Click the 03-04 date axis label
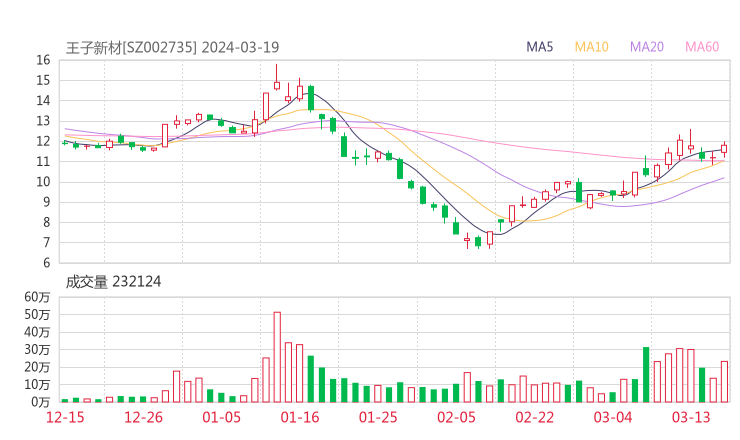Image resolution: width=740 pixels, height=440 pixels. tap(613, 417)
